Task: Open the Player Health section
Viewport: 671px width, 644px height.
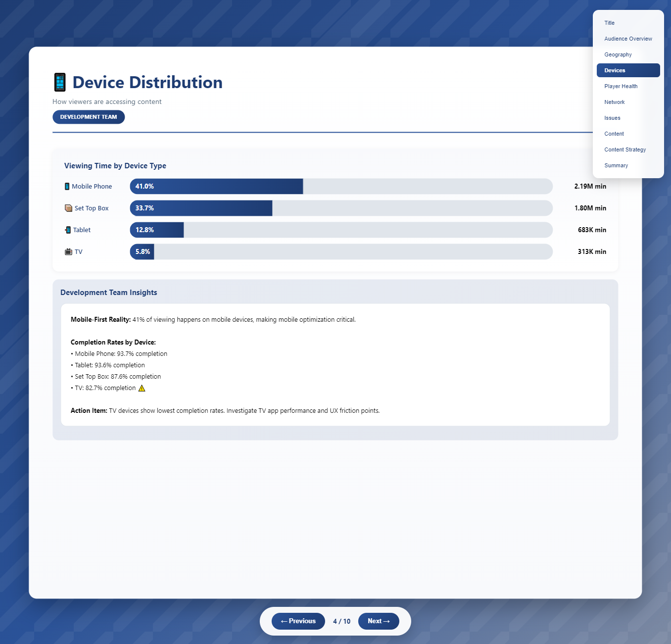Action: (621, 86)
